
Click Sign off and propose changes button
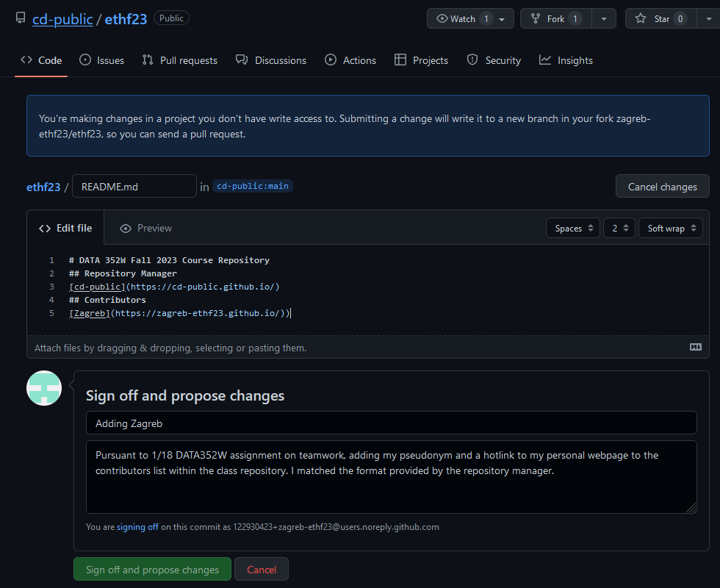pos(152,570)
